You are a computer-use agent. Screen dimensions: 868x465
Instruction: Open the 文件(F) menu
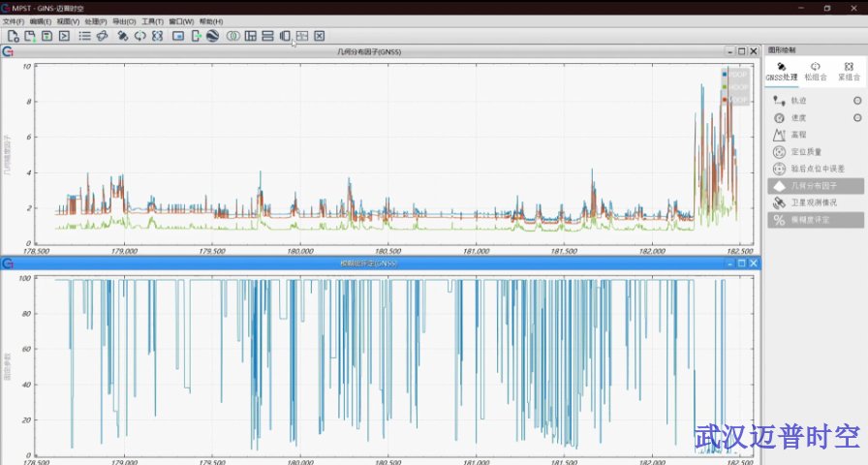coord(13,21)
